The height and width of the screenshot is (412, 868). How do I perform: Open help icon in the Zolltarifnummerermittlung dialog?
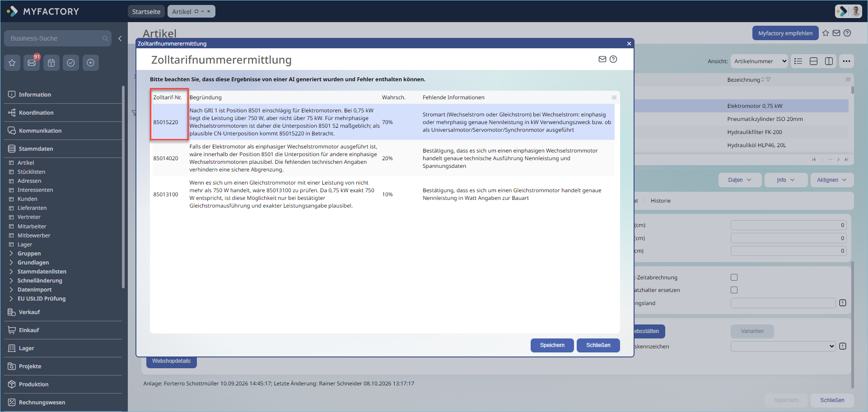click(613, 59)
